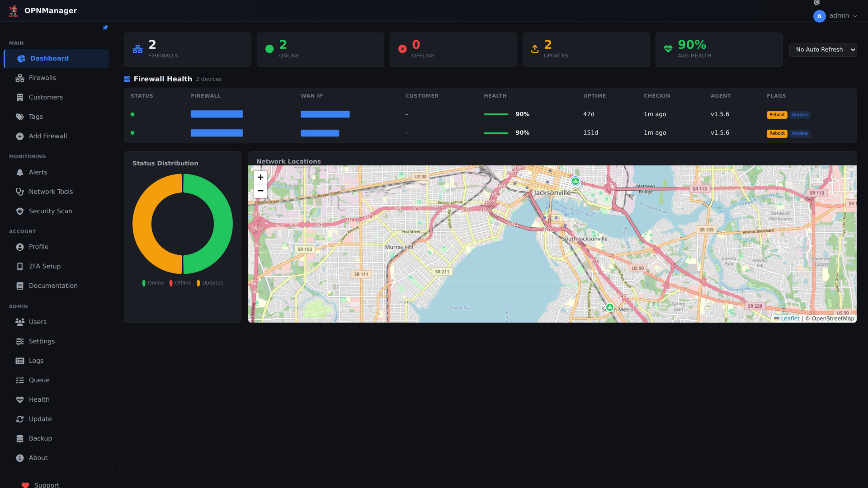Open the Customers section
The image size is (868, 488).
57,98
